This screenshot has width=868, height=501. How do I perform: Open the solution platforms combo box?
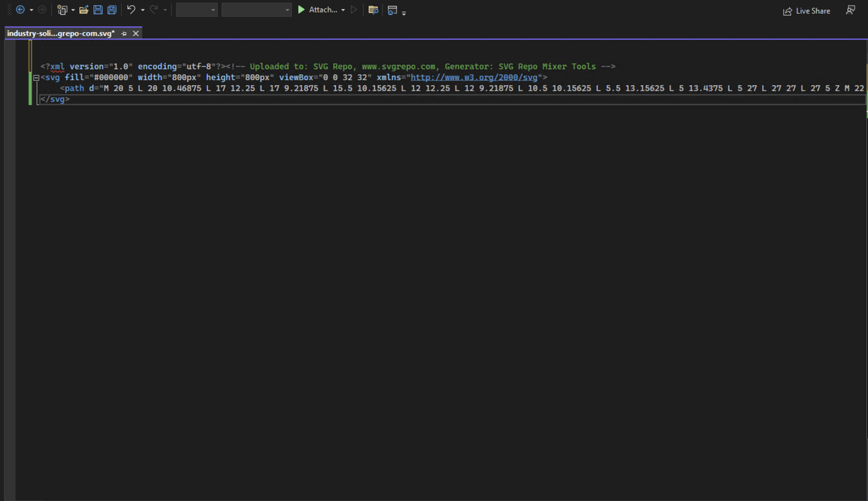[256, 10]
